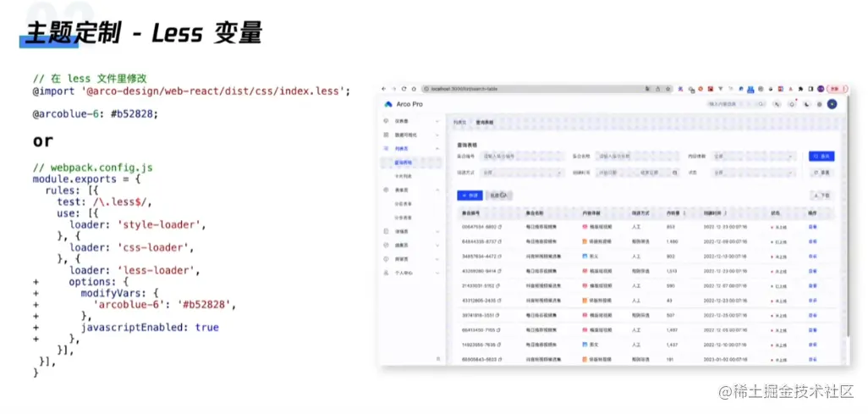
Task: Collapse the 表单页 sidebar menu
Action: (411, 190)
